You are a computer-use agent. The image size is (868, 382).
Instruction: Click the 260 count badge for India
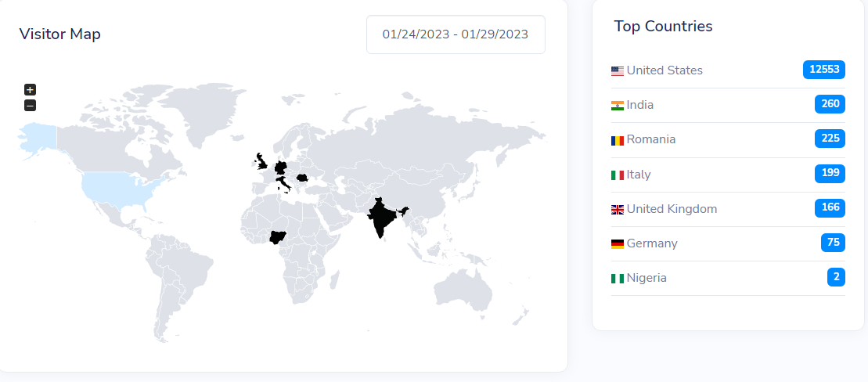pos(830,104)
